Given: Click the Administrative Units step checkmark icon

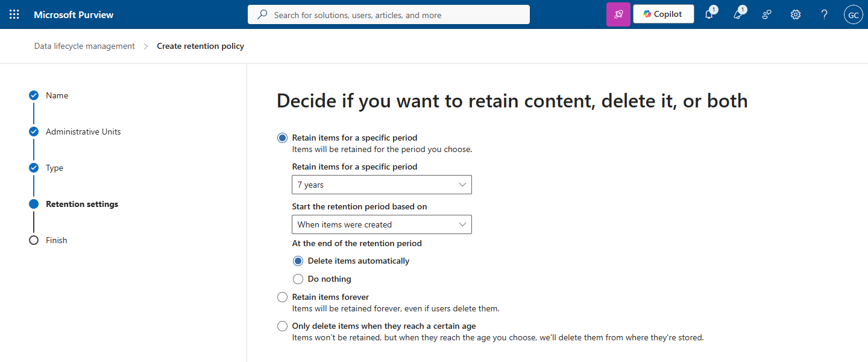Looking at the screenshot, I should (x=34, y=132).
